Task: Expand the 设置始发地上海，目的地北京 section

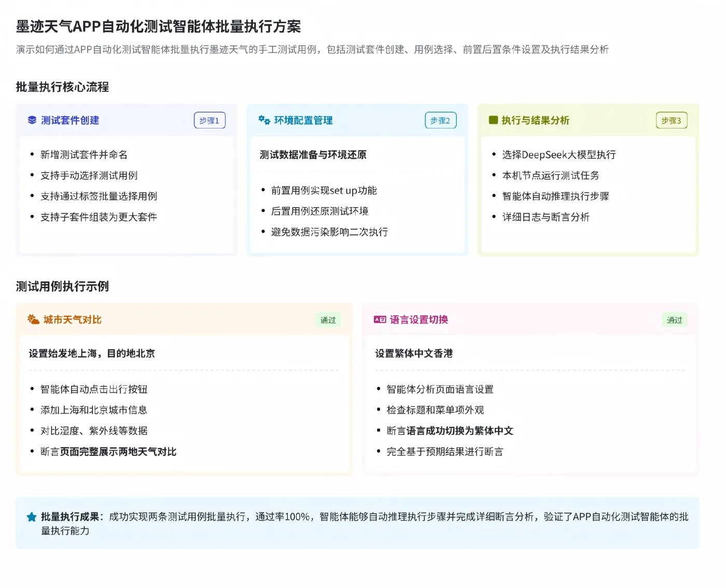Action: [x=92, y=353]
